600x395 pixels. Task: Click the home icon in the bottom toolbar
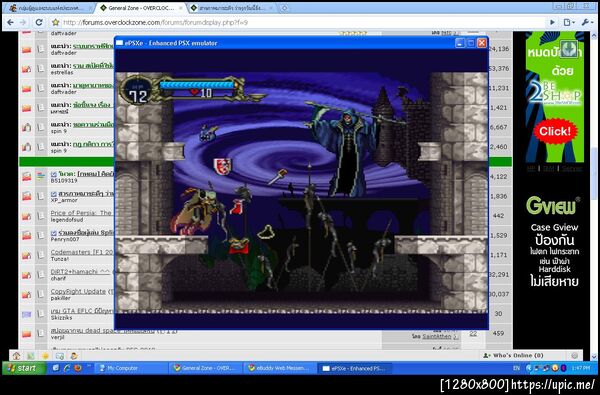pyautogui.click(x=16, y=356)
